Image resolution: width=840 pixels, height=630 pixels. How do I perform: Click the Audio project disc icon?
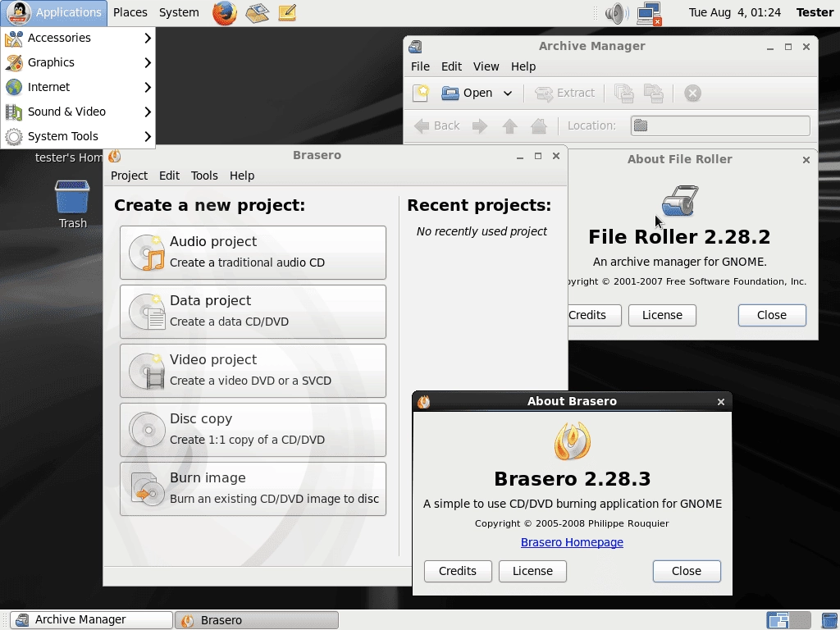coord(147,253)
